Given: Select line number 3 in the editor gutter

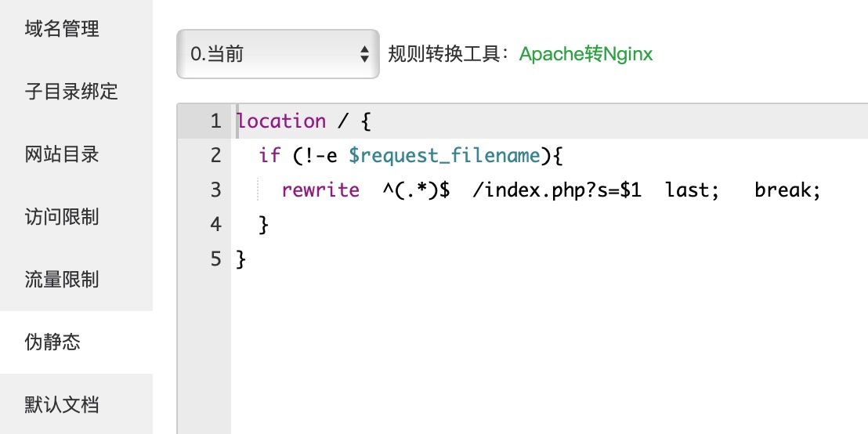Looking at the screenshot, I should click(215, 190).
